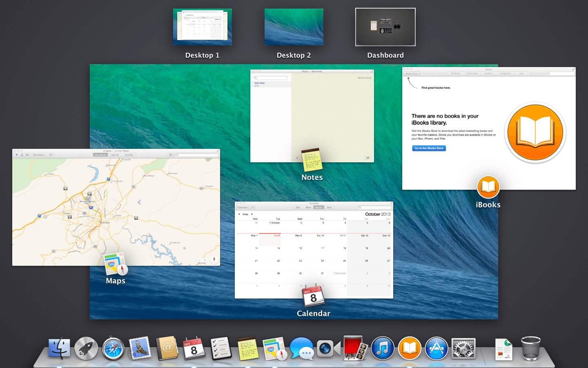The image size is (588, 368).
Task: Click the Calendars button in Calendar toolbar
Action: [x=243, y=207]
